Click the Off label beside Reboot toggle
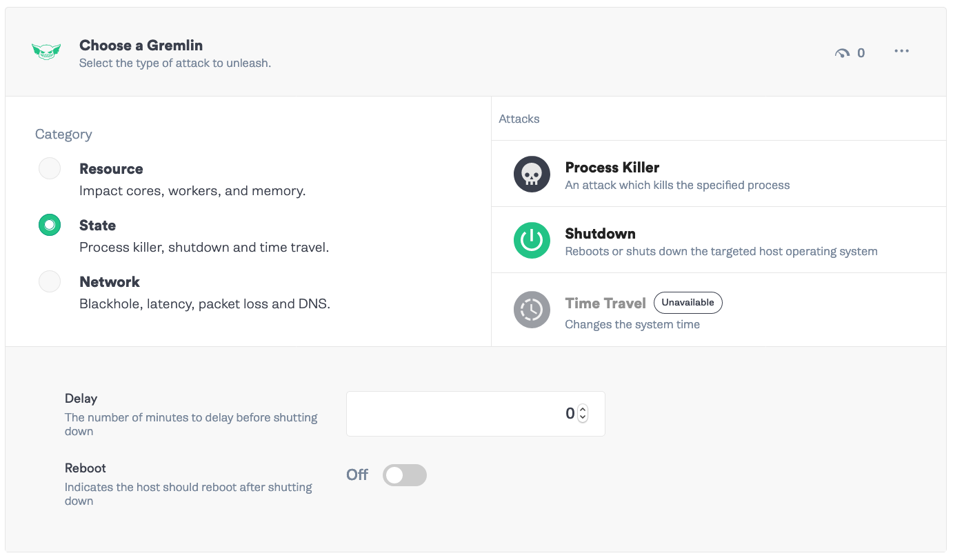Image resolution: width=953 pixels, height=560 pixels. coord(357,475)
